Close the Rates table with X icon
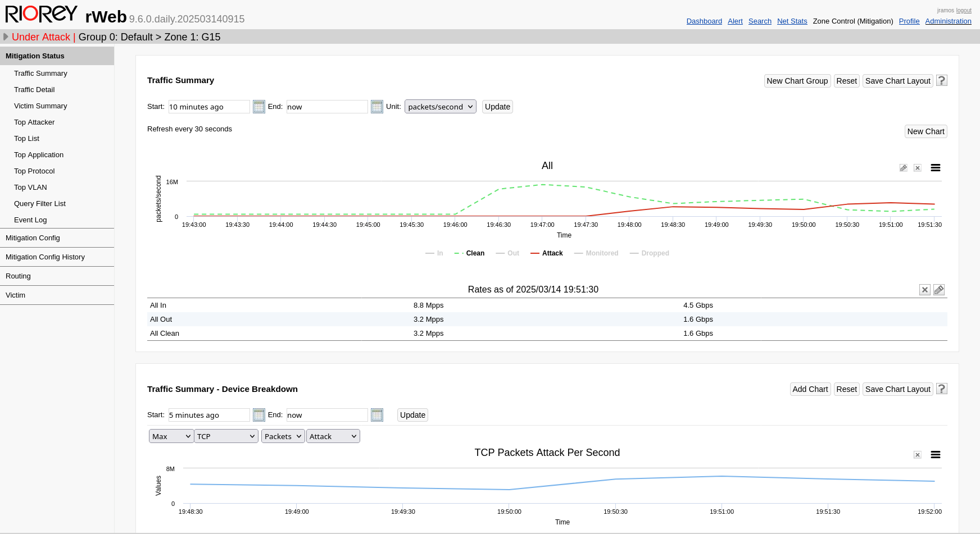 (x=924, y=290)
